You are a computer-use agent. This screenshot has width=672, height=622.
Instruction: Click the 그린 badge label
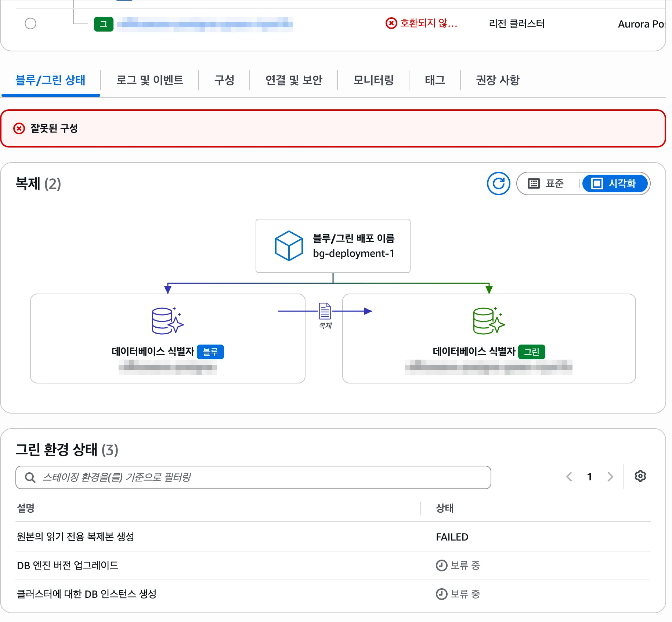(531, 352)
